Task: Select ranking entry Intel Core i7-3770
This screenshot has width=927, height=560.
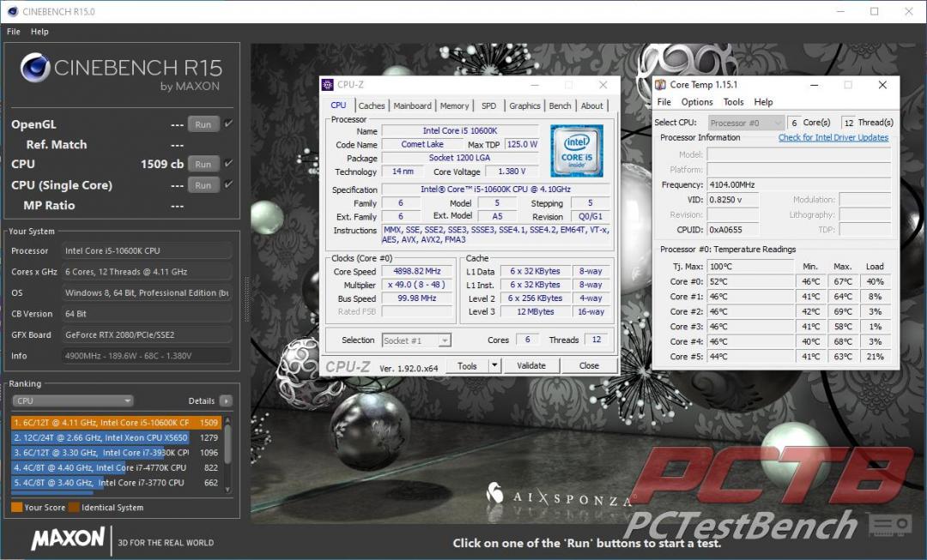Action: 116,483
